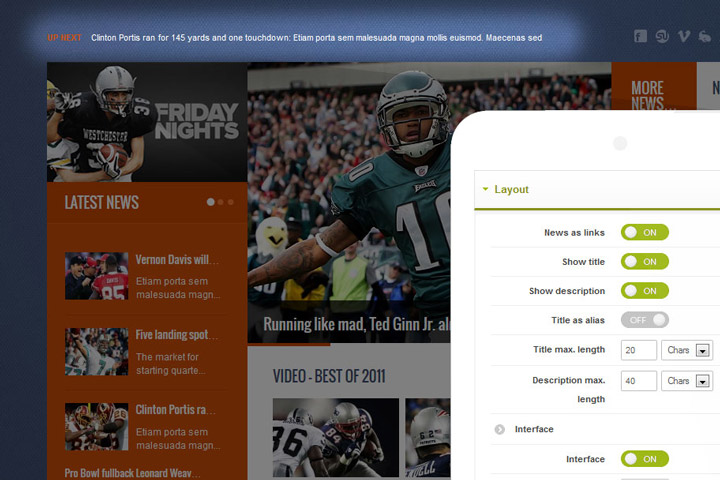Switch off the Interface toggle
The image size is (720, 480).
coord(645,459)
